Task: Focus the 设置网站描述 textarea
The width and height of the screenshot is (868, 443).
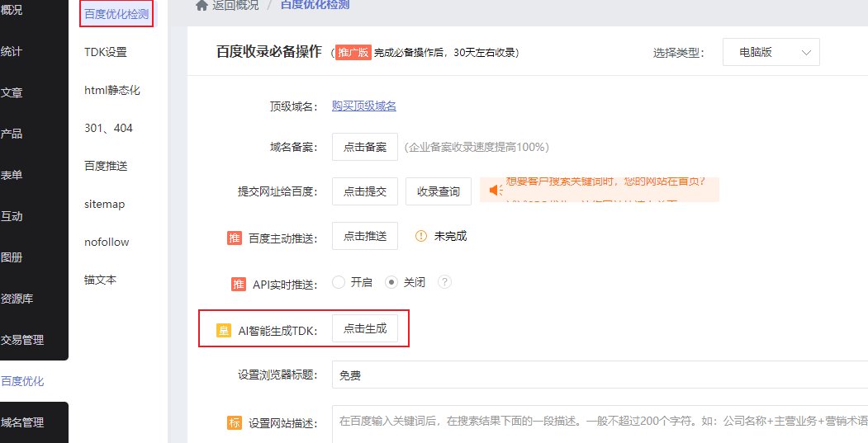Action: (600, 424)
